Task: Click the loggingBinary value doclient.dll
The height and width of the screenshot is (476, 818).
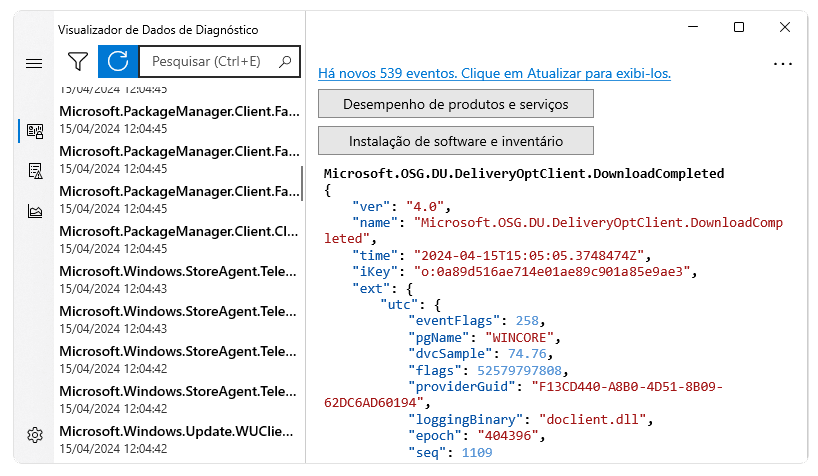Action: [592, 420]
